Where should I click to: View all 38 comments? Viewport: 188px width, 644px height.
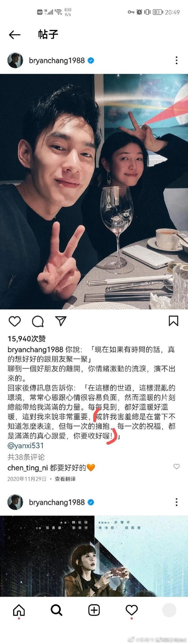click(x=26, y=457)
